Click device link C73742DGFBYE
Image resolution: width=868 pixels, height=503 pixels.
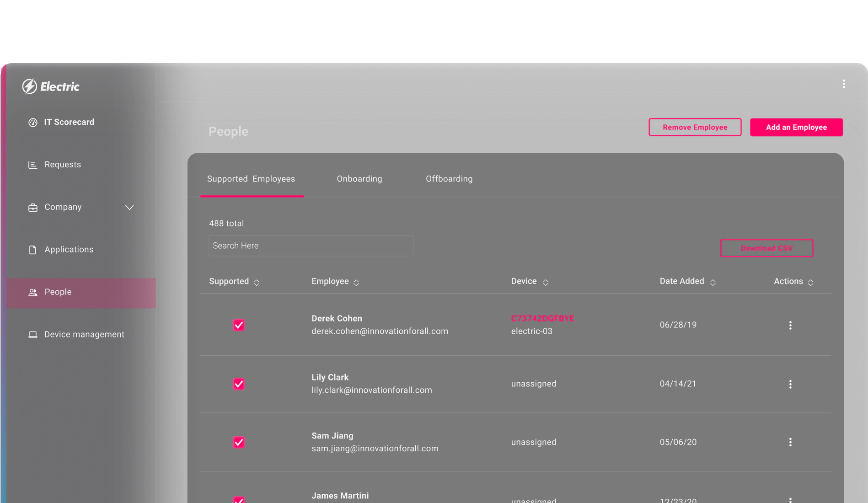point(542,318)
